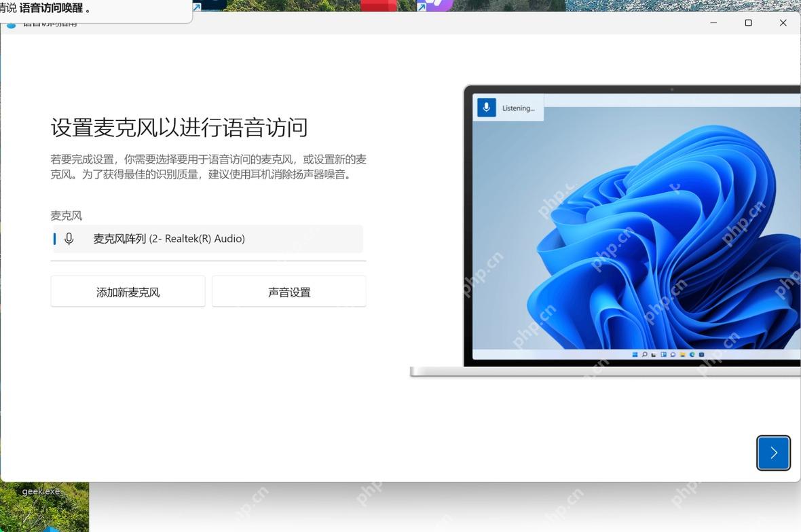Click 添加新麦克风 button

click(x=128, y=292)
